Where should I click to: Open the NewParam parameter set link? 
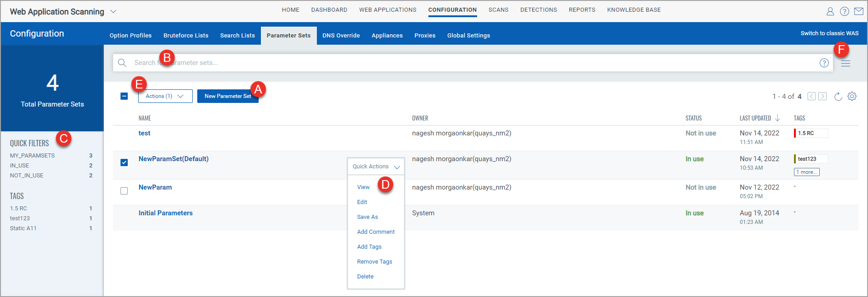(155, 187)
